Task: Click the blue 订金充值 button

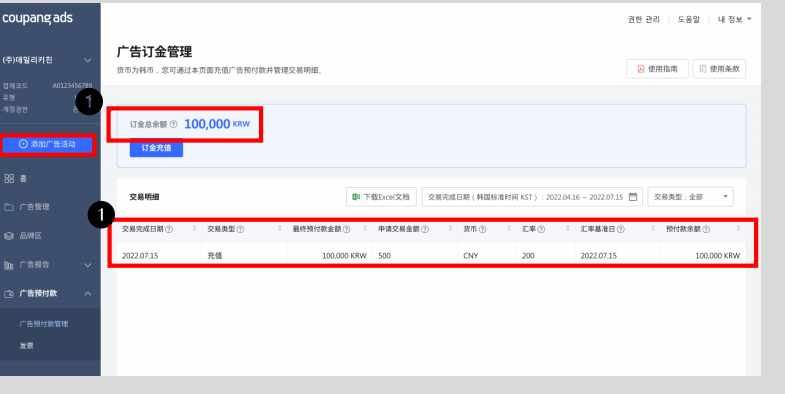Action: pos(156,148)
